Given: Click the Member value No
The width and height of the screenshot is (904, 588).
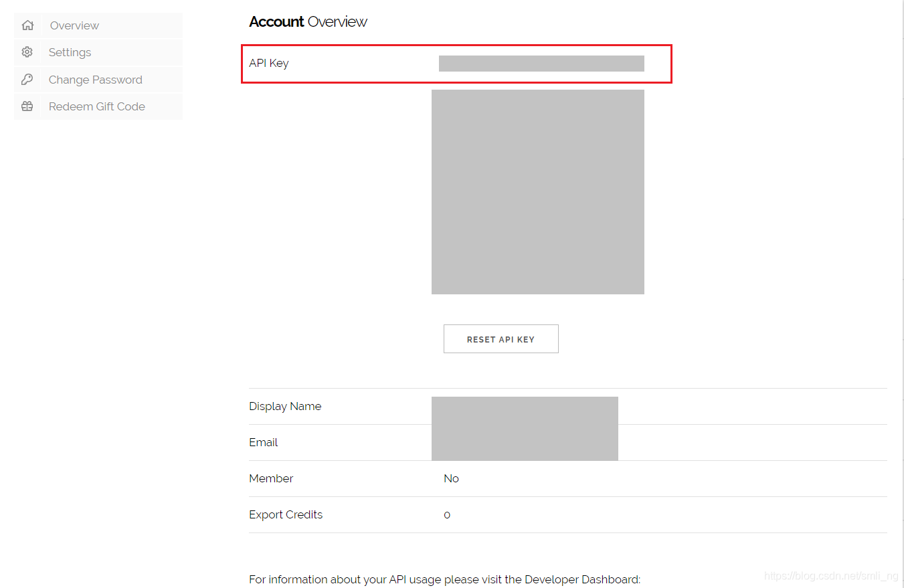Looking at the screenshot, I should [452, 478].
